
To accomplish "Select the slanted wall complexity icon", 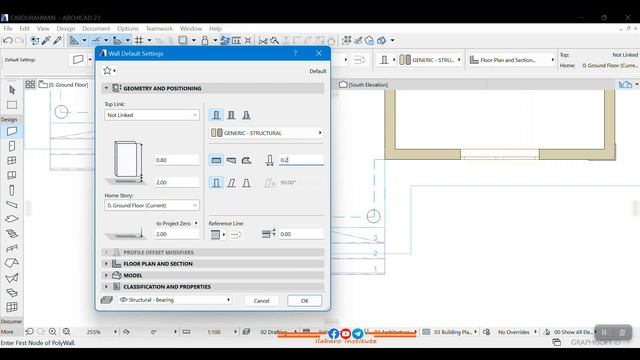I will pos(231,183).
